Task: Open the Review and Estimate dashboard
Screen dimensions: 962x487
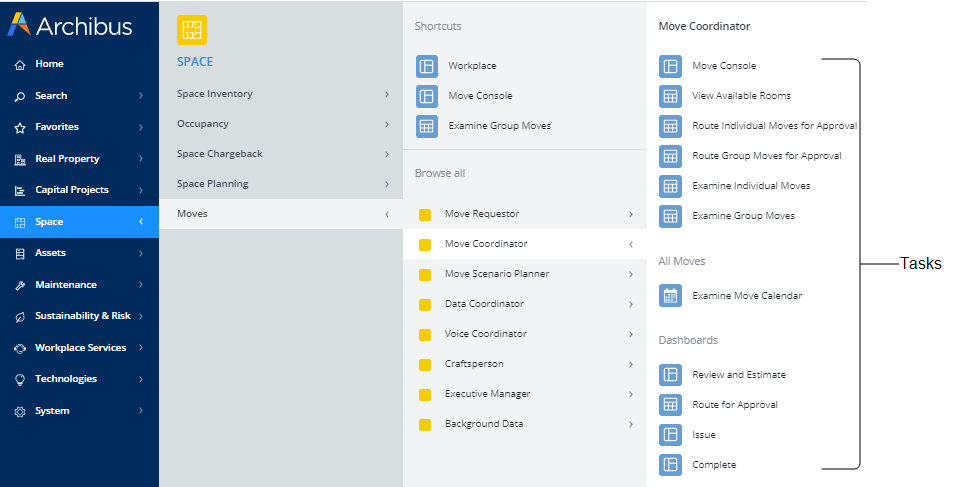Action: pos(739,375)
